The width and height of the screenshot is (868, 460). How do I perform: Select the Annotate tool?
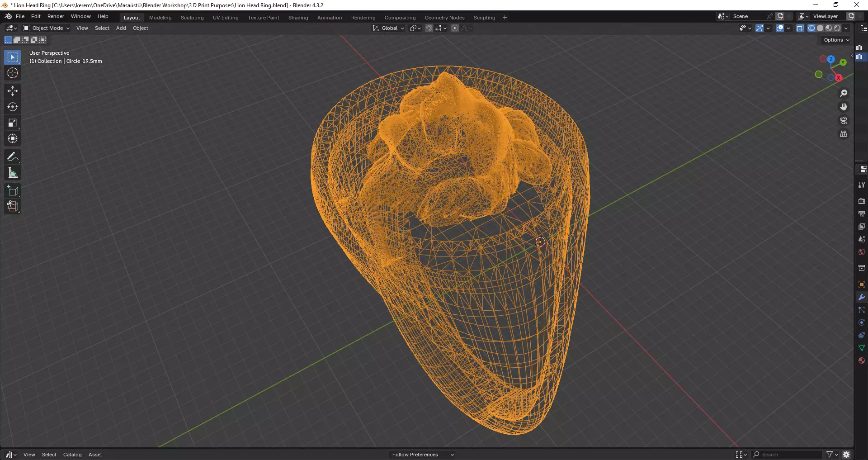[x=13, y=156]
